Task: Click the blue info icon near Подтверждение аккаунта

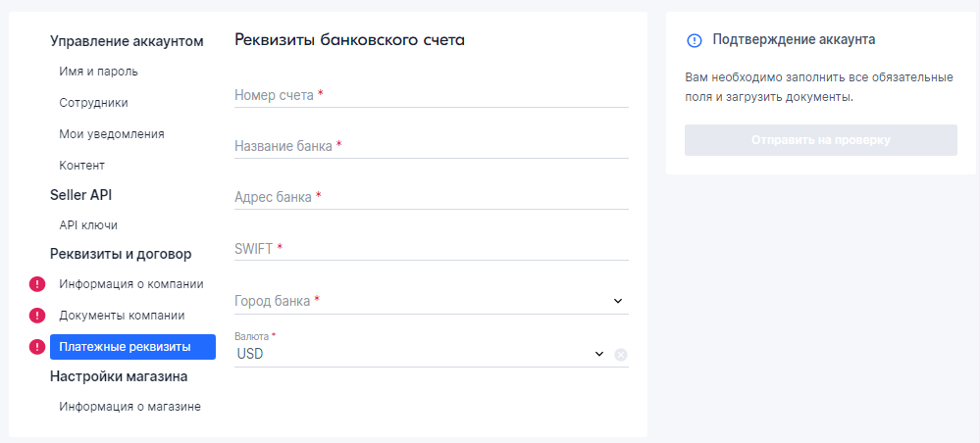Action: click(695, 40)
